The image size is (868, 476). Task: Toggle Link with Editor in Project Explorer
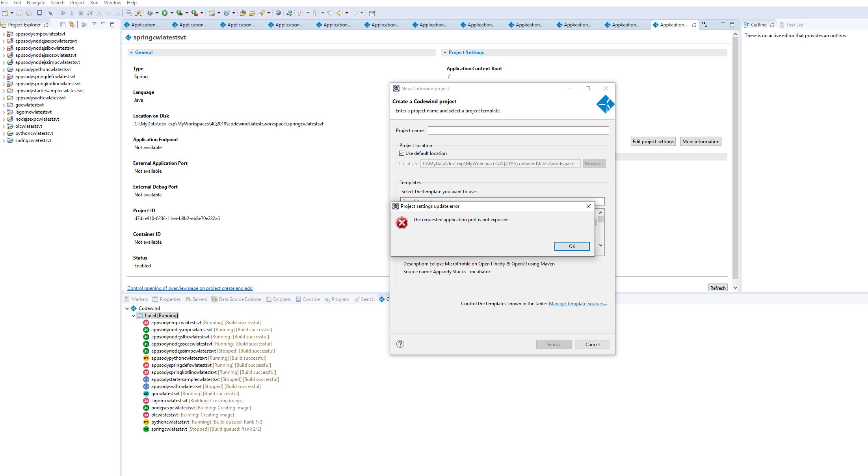coord(72,24)
